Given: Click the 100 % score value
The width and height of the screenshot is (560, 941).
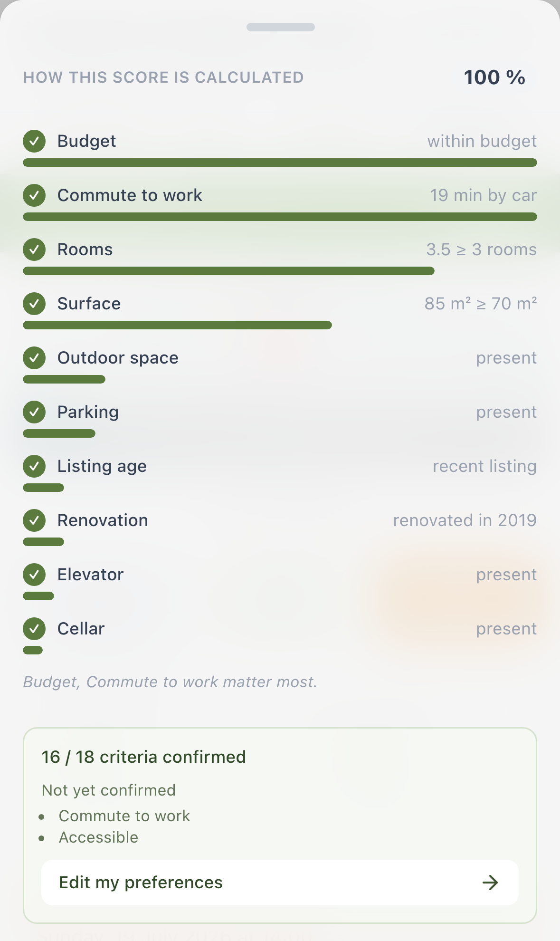Looking at the screenshot, I should pos(494,77).
